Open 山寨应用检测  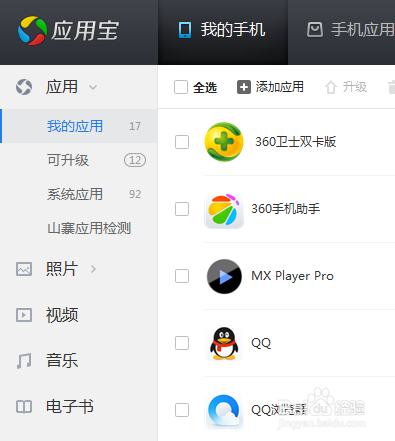tap(89, 228)
